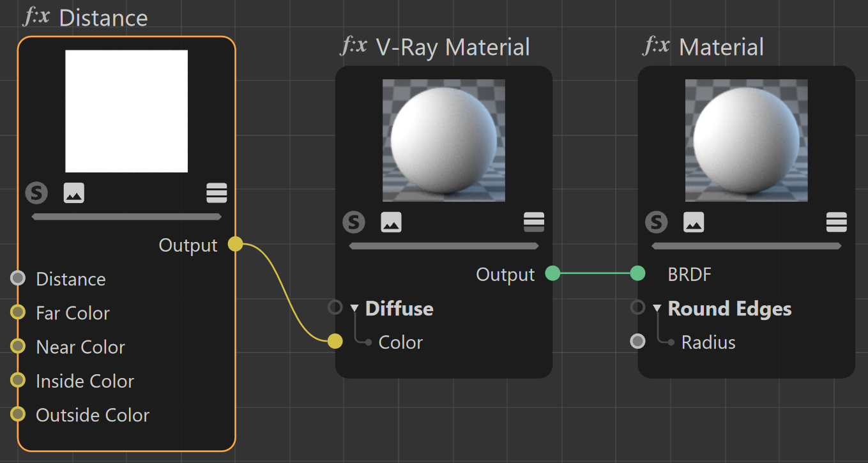Click the S solo icon on Material node
Image resolution: width=868 pixels, height=463 pixels.
click(656, 222)
